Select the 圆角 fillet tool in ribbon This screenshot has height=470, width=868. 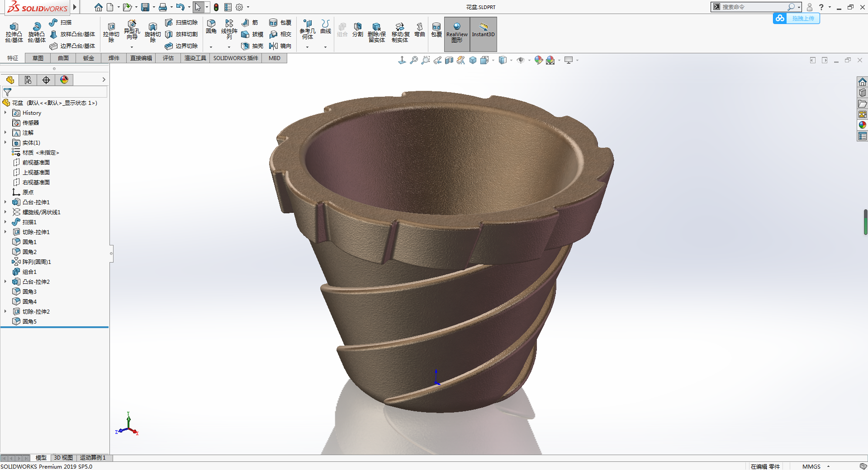coord(211,27)
